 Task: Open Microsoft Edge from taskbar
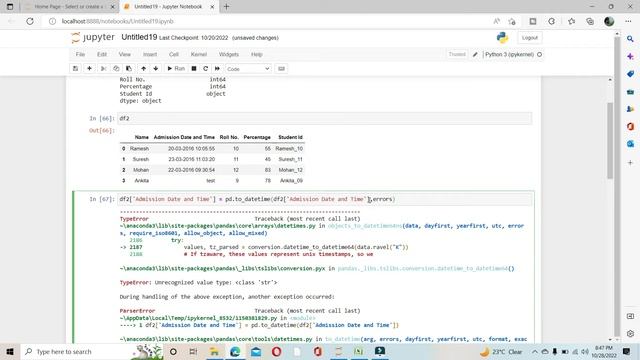point(235,351)
